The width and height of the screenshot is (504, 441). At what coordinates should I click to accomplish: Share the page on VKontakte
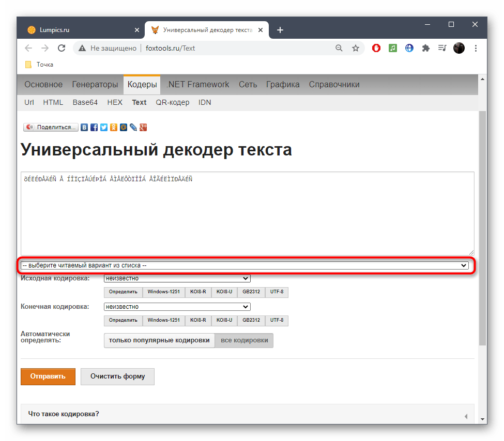click(x=84, y=127)
